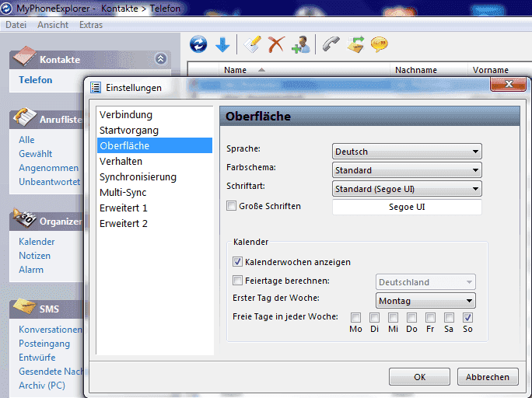Select Erweitert 2 settings category
532x398 pixels.
point(155,223)
